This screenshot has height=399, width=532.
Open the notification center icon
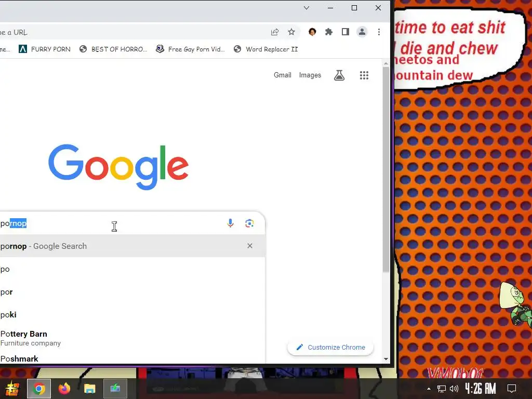tap(511, 389)
